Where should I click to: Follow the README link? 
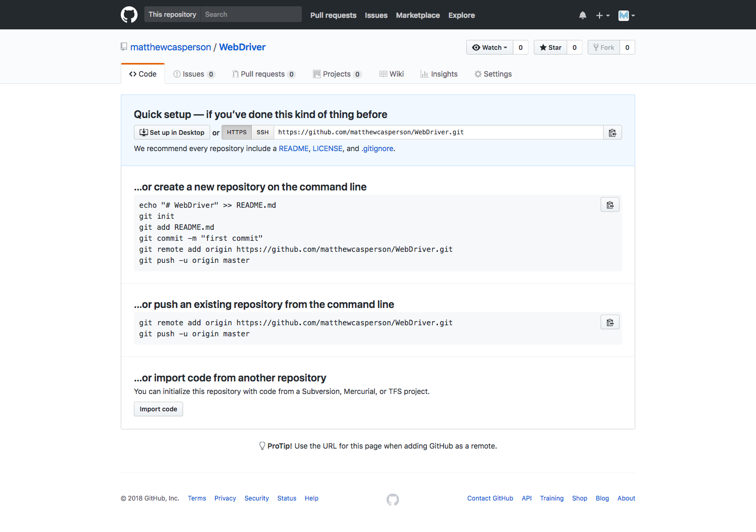pos(293,148)
